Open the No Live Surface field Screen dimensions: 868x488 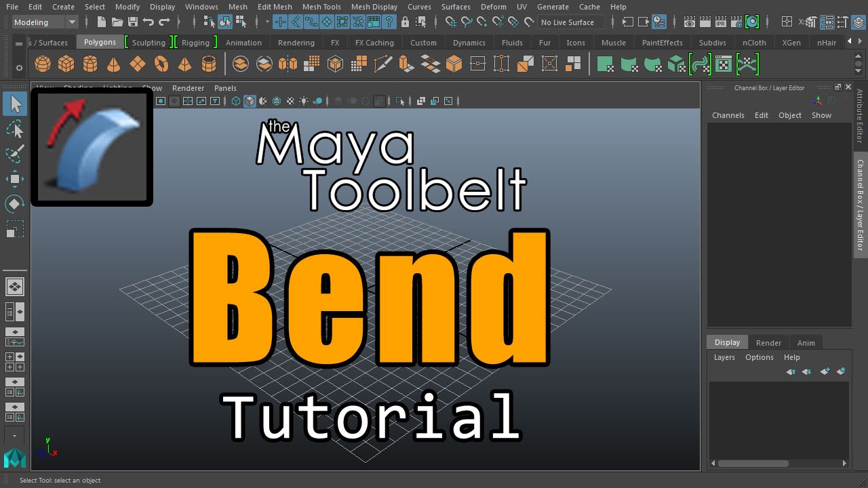(571, 22)
